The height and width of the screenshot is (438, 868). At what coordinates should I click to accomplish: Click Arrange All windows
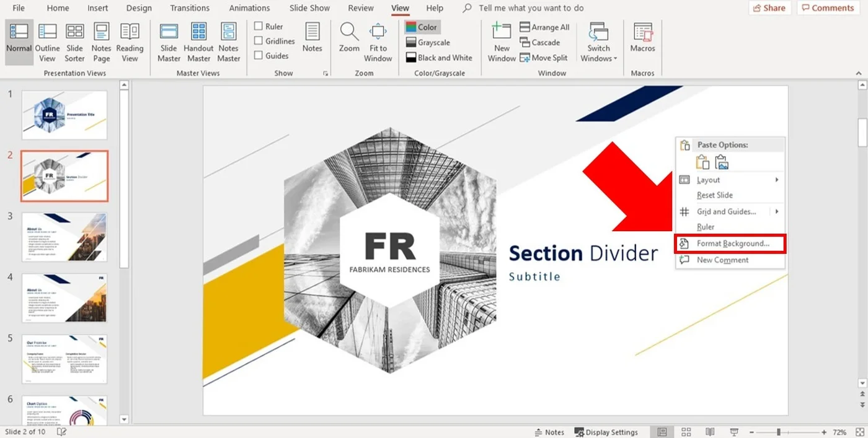click(544, 27)
